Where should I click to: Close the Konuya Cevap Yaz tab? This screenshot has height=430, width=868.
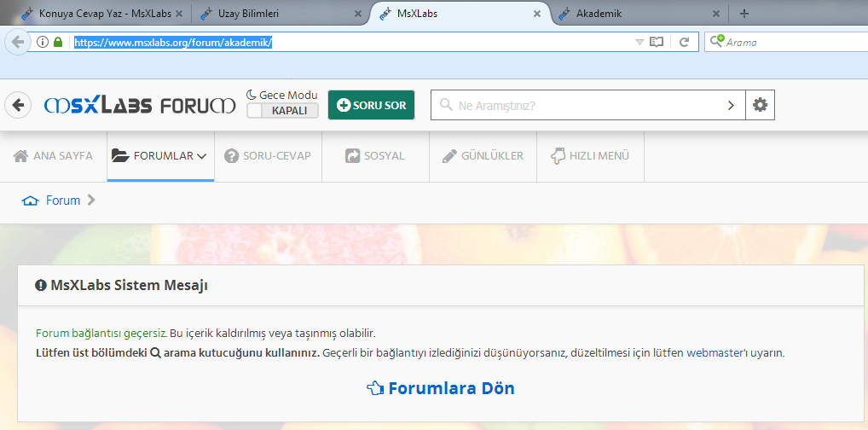click(179, 14)
